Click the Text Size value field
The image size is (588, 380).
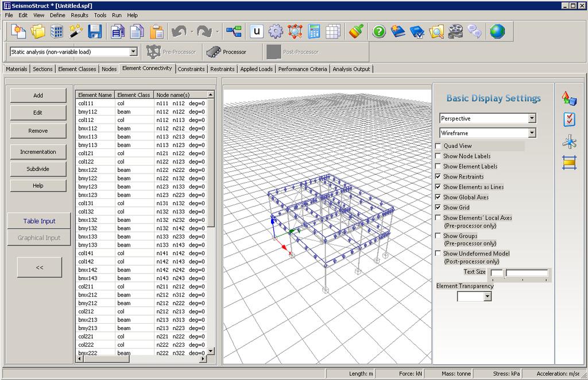point(497,273)
